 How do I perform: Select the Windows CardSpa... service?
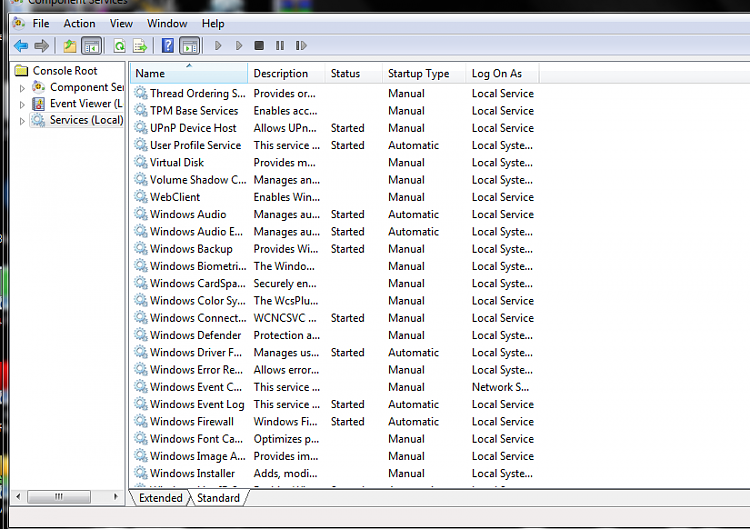(x=335, y=283)
